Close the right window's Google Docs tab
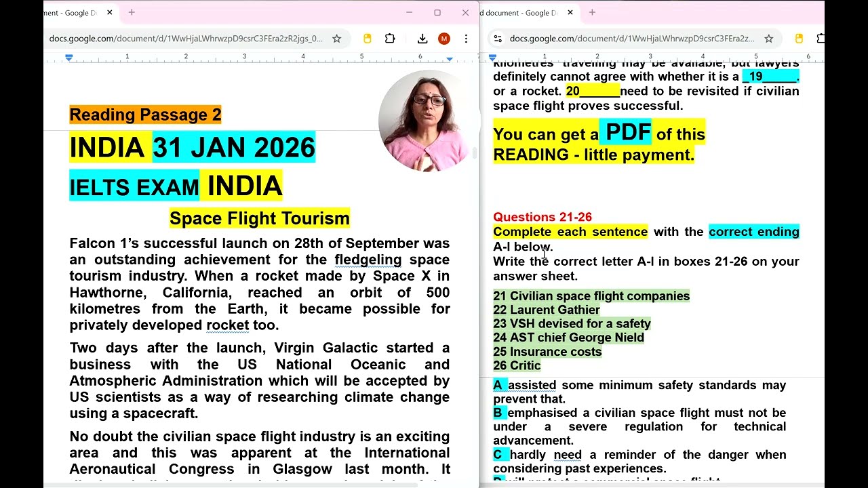The width and height of the screenshot is (868, 488). tap(570, 12)
